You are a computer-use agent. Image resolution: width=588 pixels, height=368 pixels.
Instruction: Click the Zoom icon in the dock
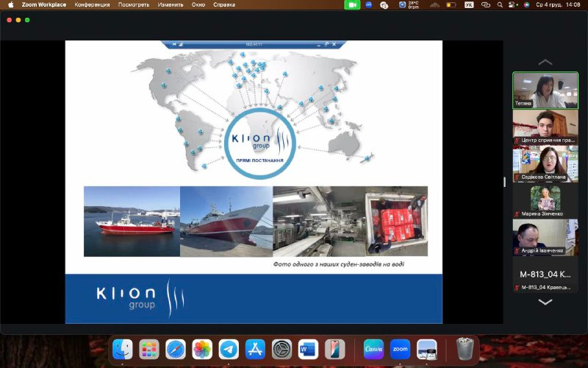(x=400, y=349)
